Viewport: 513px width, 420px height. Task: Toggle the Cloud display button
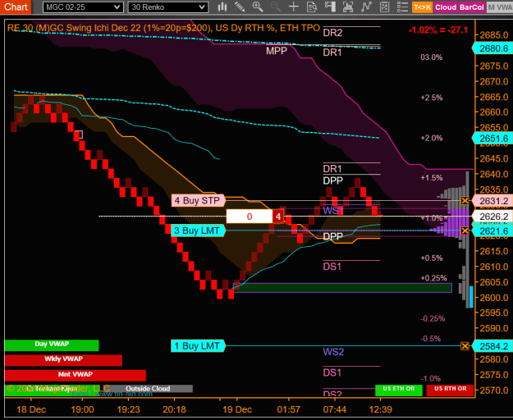coord(446,7)
